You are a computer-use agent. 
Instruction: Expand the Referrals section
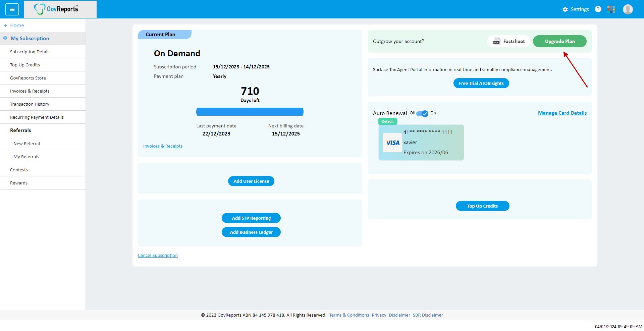(x=20, y=130)
